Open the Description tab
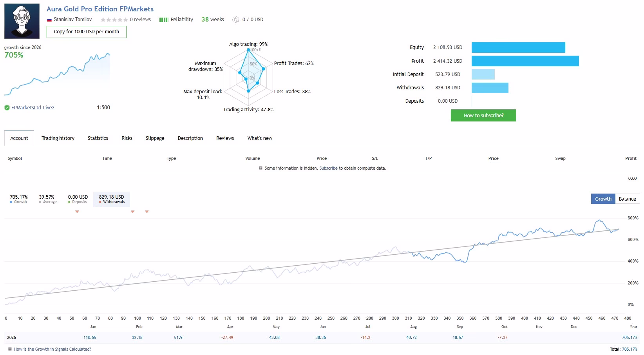The width and height of the screenshot is (644, 355). coord(190,138)
